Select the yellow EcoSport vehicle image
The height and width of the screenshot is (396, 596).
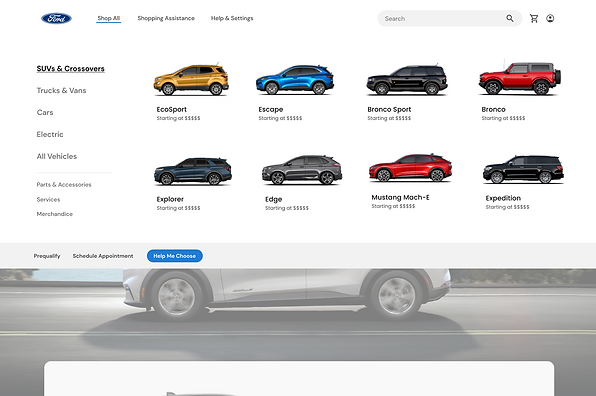tap(191, 80)
